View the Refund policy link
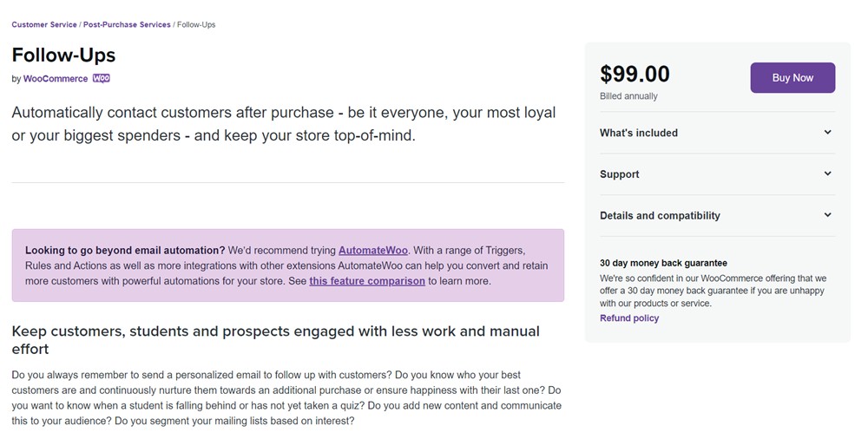This screenshot has height=439, width=868. [629, 318]
